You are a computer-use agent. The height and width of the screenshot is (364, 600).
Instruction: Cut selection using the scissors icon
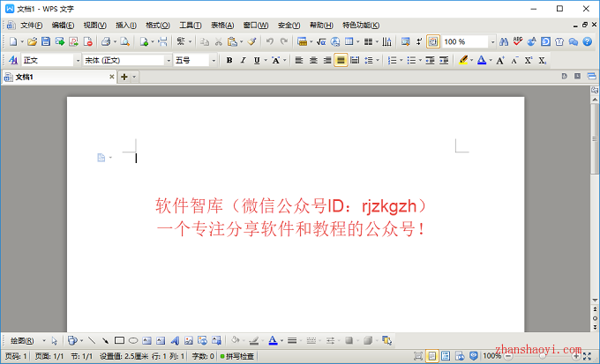point(219,41)
